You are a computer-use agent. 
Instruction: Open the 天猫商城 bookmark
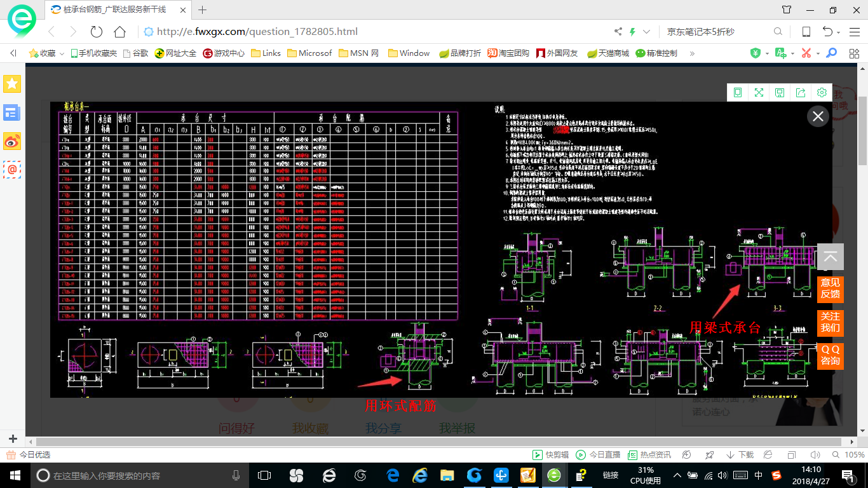tap(607, 53)
